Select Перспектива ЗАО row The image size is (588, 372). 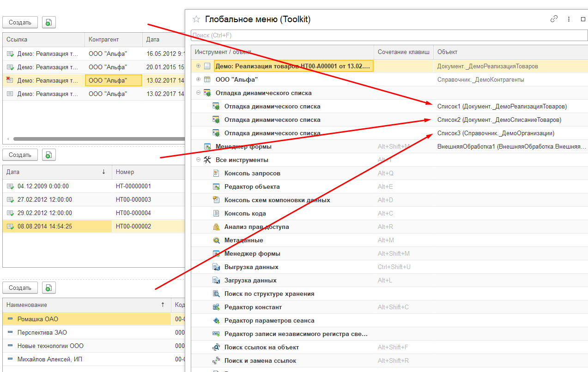coord(94,332)
